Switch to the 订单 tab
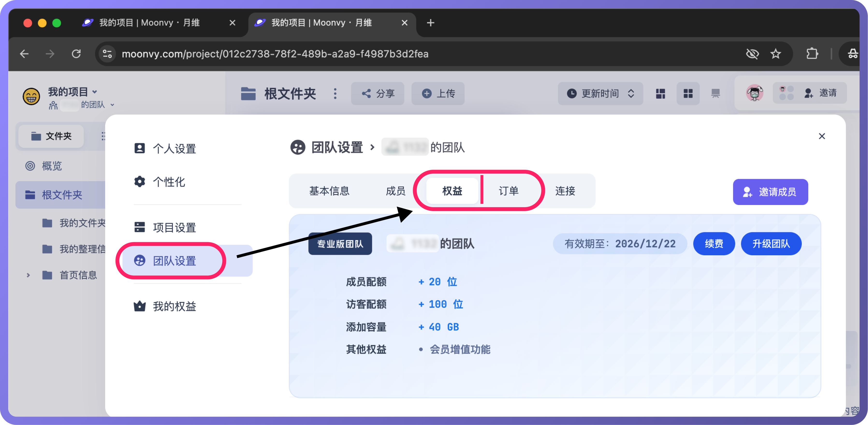 point(508,191)
